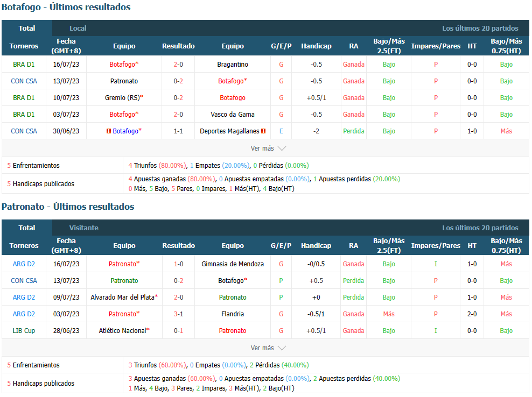Switch to Visitante tab for Patronato

tap(84, 228)
